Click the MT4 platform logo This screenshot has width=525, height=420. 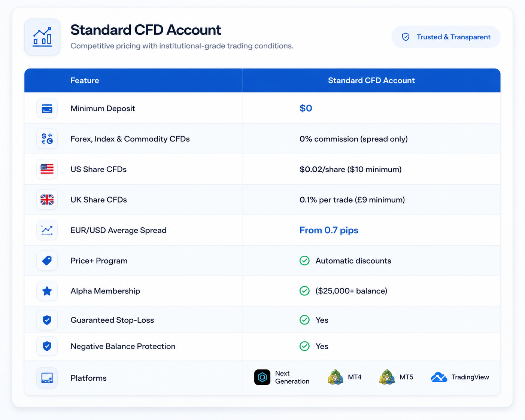click(x=336, y=377)
